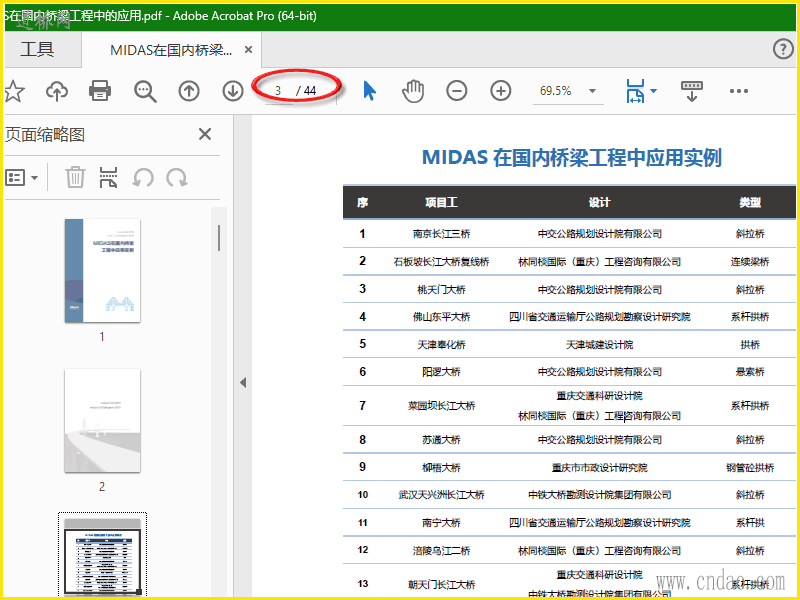Click 柳梧大桥 cell
Viewport: 800px width, 600px height.
[441, 467]
